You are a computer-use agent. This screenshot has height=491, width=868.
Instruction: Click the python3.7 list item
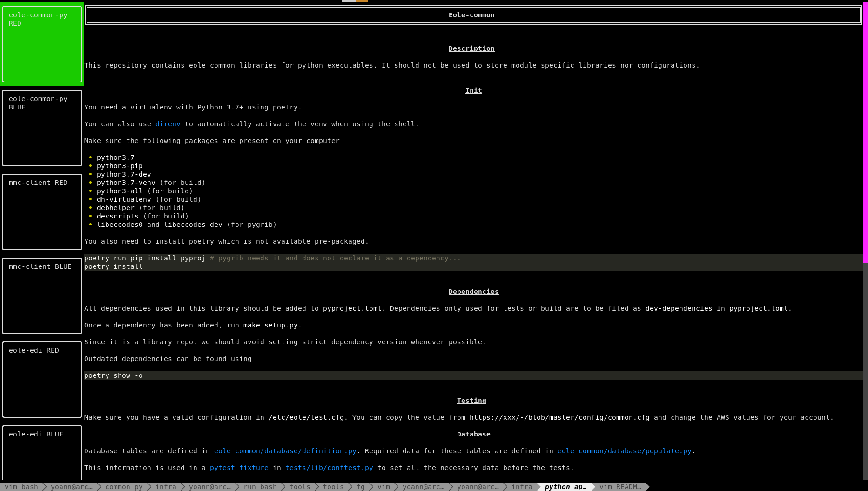coord(115,157)
